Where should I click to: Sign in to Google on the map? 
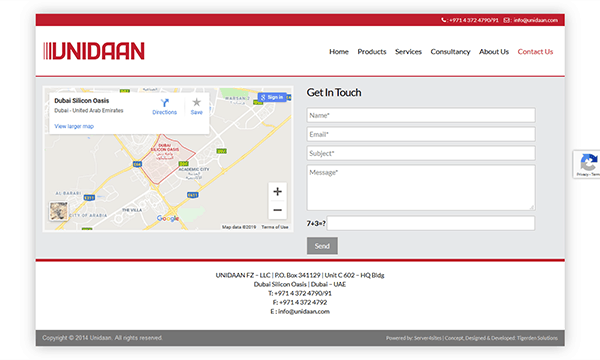click(x=272, y=97)
